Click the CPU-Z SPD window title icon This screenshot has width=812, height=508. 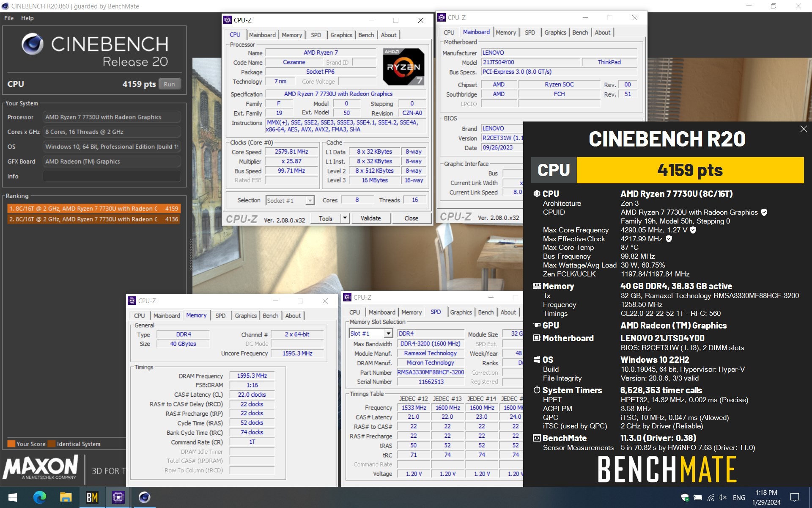pos(347,297)
